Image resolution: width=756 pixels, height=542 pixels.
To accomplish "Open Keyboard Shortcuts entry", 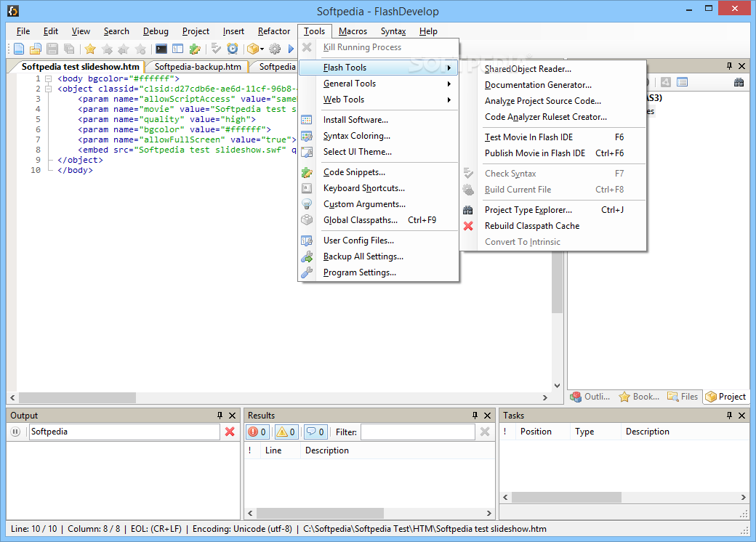I will click(x=379, y=188).
